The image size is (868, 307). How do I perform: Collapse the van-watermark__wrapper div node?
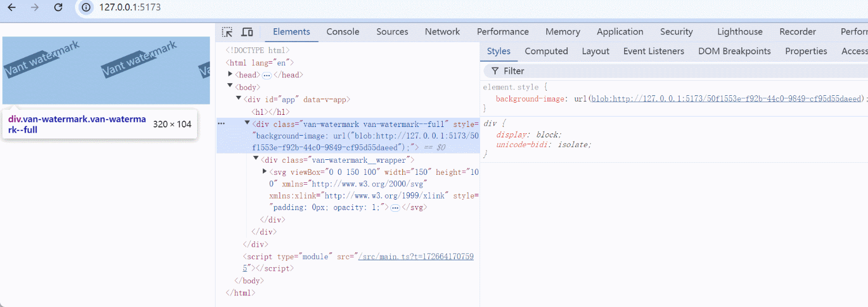(x=256, y=159)
